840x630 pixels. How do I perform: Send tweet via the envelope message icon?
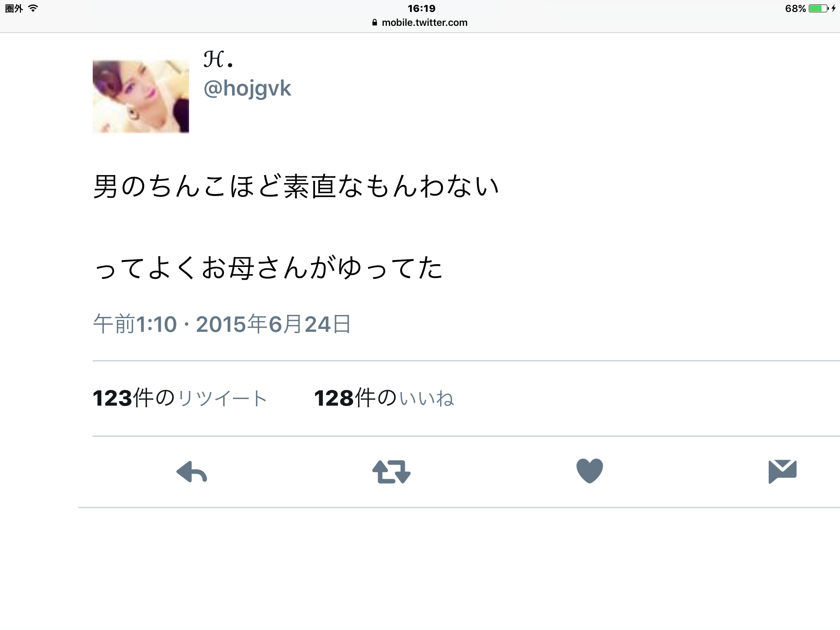point(782,472)
